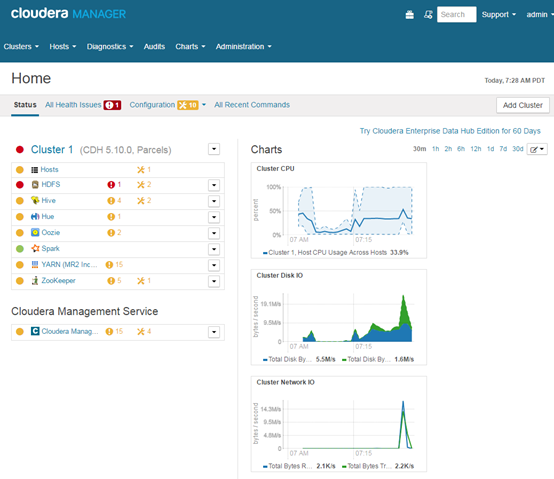This screenshot has width=554, height=479.
Task: Click the Hosts grid icon
Action: pyautogui.click(x=34, y=170)
